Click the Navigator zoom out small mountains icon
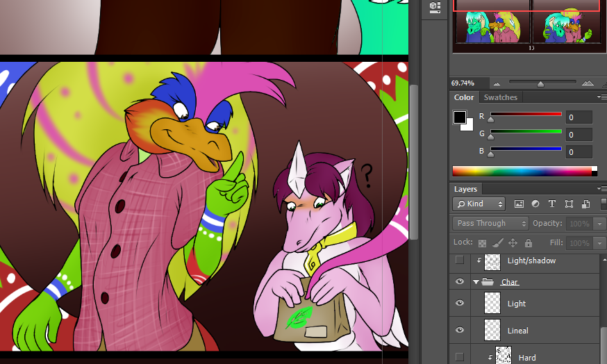This screenshot has width=607, height=364. [x=497, y=83]
